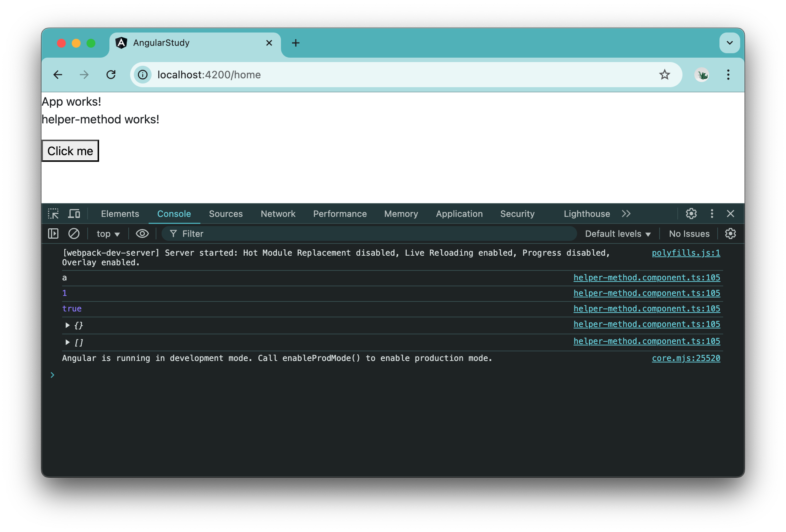Click the No Issues button
This screenshot has height=532, width=786.
(688, 233)
